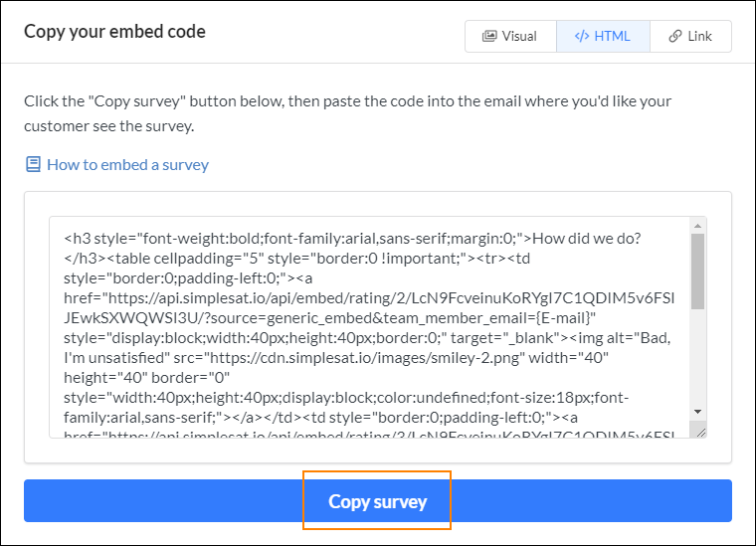Click the book icon beside embed help link
The height and width of the screenshot is (546, 756).
coord(33,164)
